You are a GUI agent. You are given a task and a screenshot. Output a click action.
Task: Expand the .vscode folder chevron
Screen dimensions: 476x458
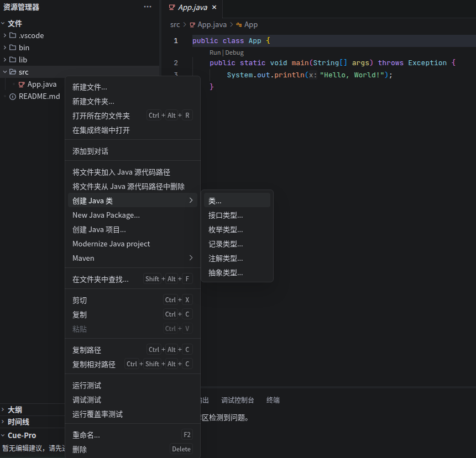point(4,35)
